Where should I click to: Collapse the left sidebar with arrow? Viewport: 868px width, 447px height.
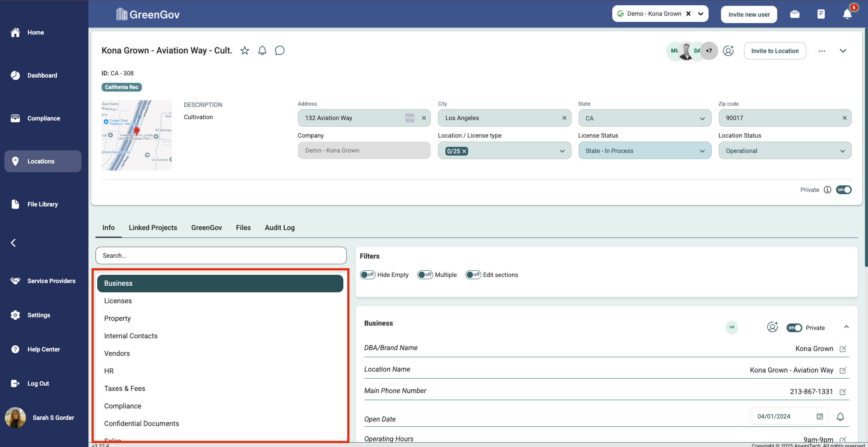(x=13, y=243)
